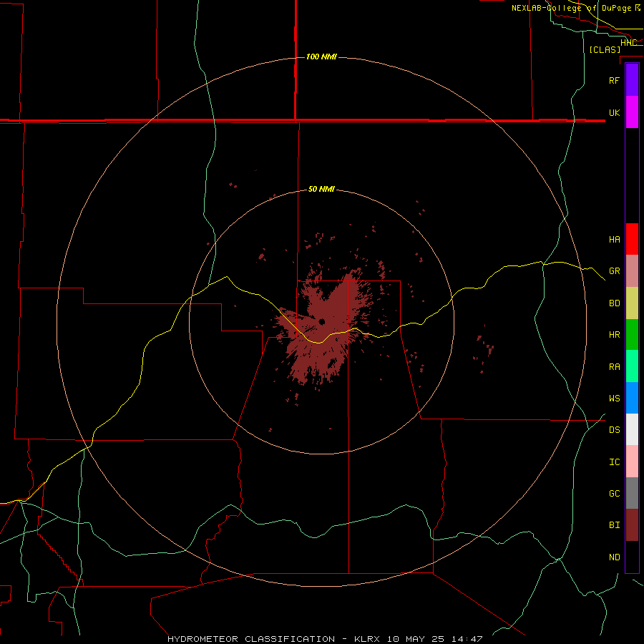644x644 pixels.
Task: Click the NEXLAB-College of DuPage credit text
Action: tap(571, 8)
